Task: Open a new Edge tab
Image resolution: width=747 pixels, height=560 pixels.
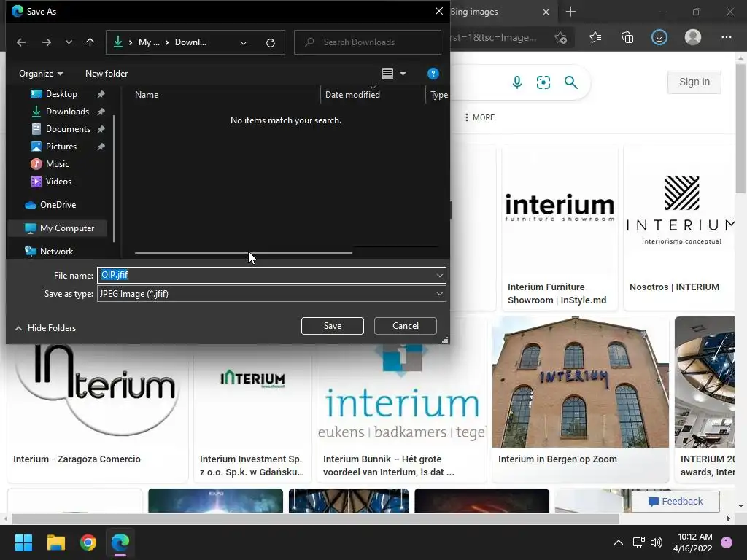Action: tap(570, 12)
